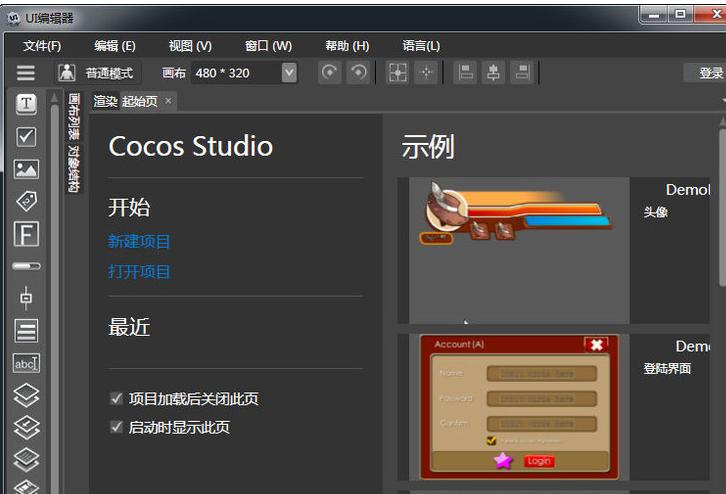Toggle 启动时显示此页 checkbox
This screenshot has height=494, width=726.
[x=116, y=427]
